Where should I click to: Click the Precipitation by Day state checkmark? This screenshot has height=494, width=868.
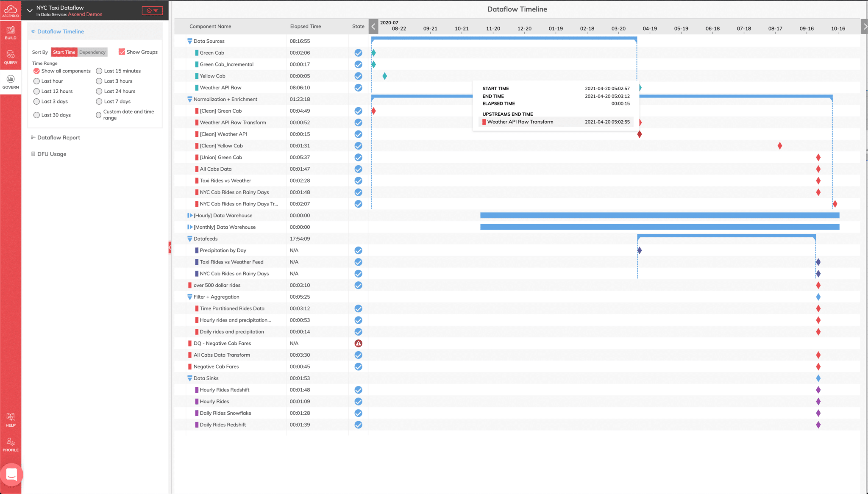tap(358, 250)
